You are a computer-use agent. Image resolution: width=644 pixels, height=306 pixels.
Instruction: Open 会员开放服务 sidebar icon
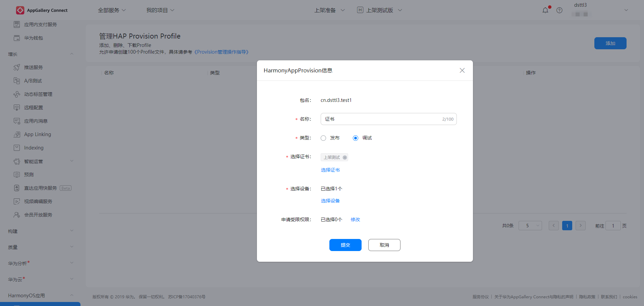pyautogui.click(x=17, y=215)
